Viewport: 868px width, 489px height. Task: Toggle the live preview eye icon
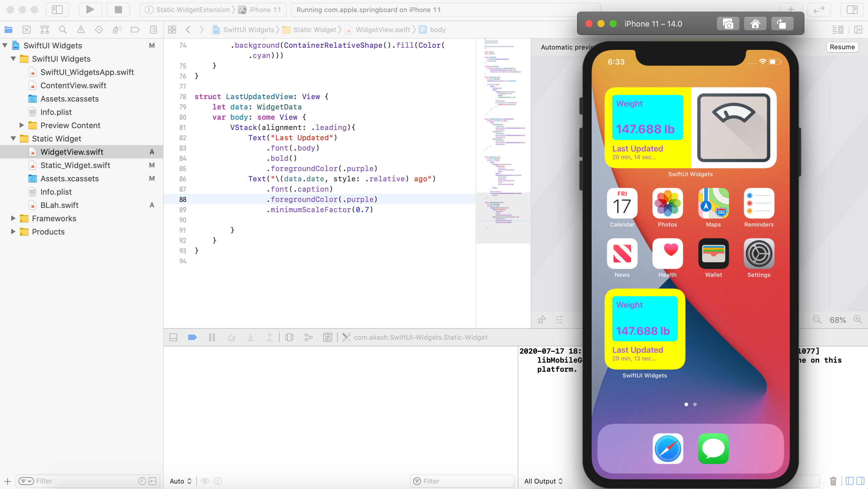click(x=206, y=481)
